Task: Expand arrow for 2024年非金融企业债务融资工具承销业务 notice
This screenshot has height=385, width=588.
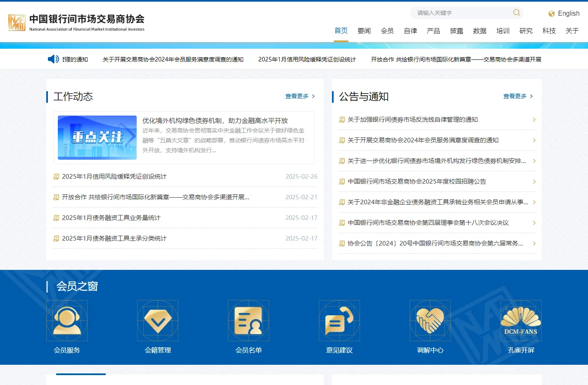Action: click(534, 202)
